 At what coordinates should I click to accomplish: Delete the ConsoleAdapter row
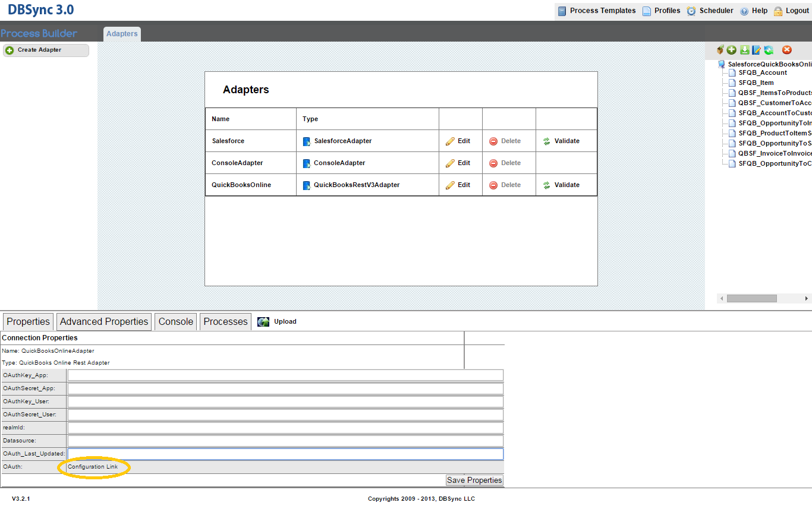[505, 163]
